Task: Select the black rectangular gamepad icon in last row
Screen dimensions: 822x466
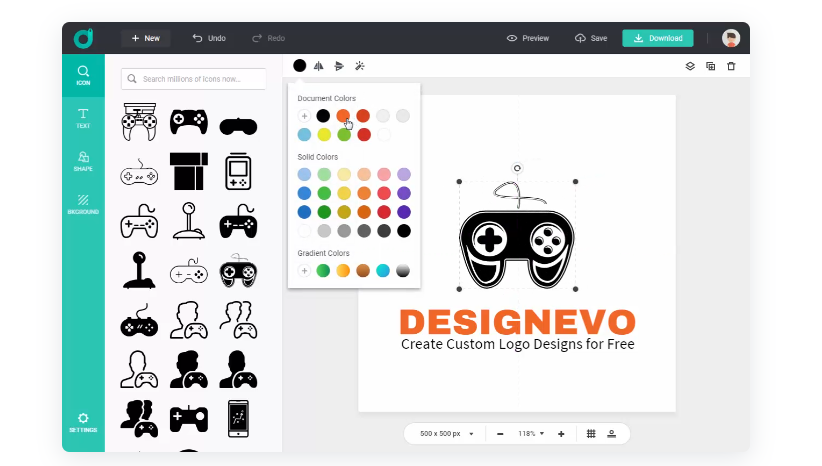Action: pos(189,419)
